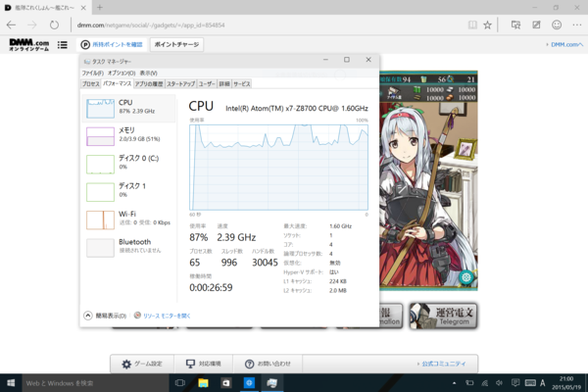Close the KanColle browser tab
Screen dimensions: 588x392
pos(83,8)
